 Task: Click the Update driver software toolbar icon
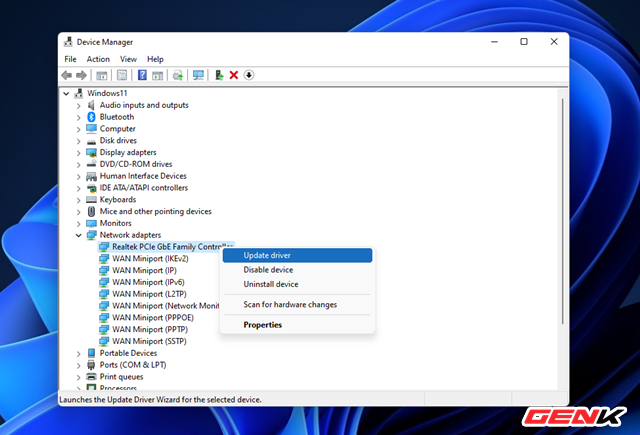(x=178, y=75)
